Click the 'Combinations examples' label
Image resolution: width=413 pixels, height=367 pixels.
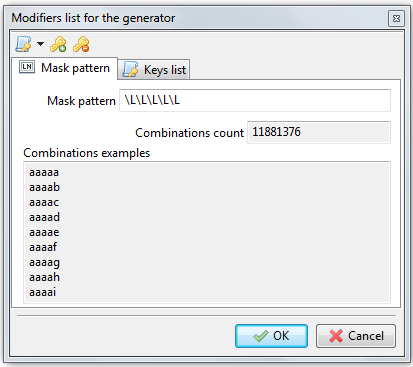[87, 153]
